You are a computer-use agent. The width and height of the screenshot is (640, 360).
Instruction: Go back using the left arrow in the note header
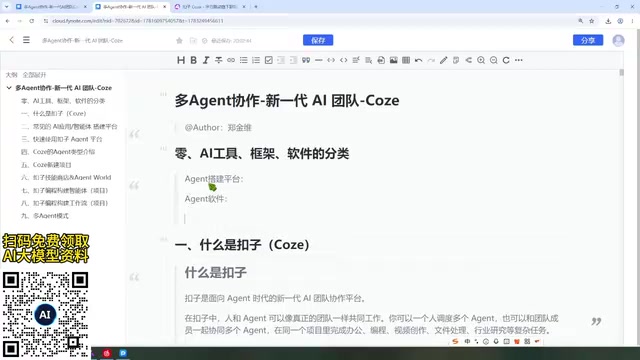(x=11, y=40)
